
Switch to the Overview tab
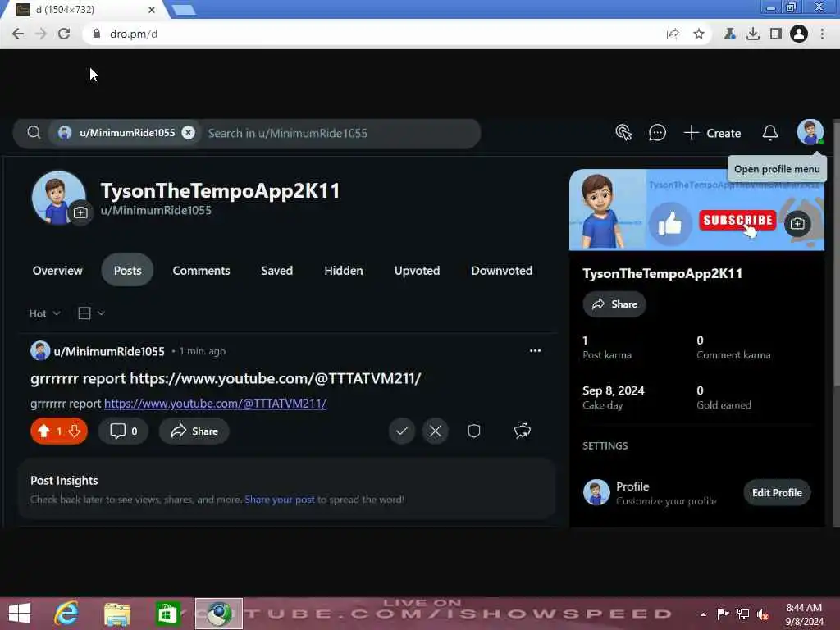point(57,271)
